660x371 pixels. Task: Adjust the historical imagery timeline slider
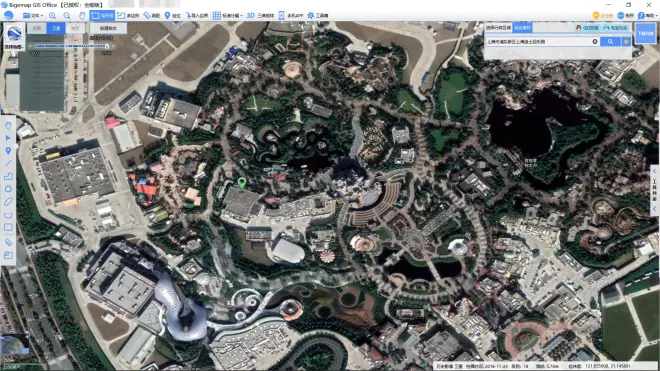pos(72,46)
